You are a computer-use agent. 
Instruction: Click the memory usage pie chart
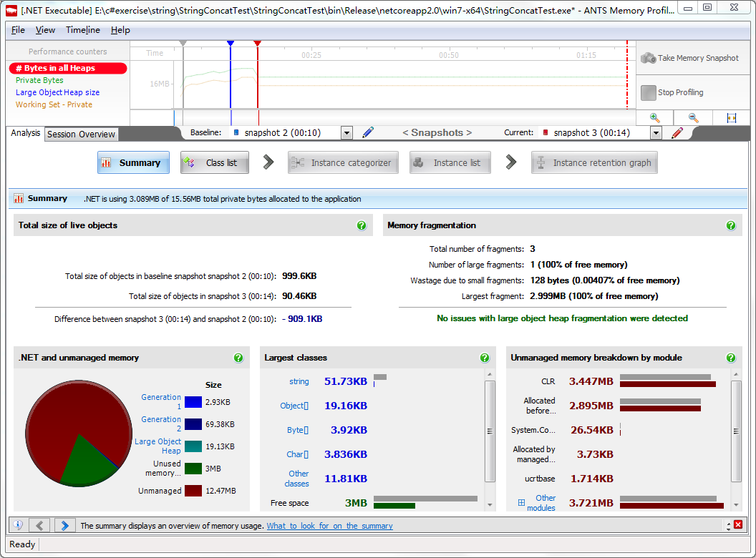pos(79,434)
